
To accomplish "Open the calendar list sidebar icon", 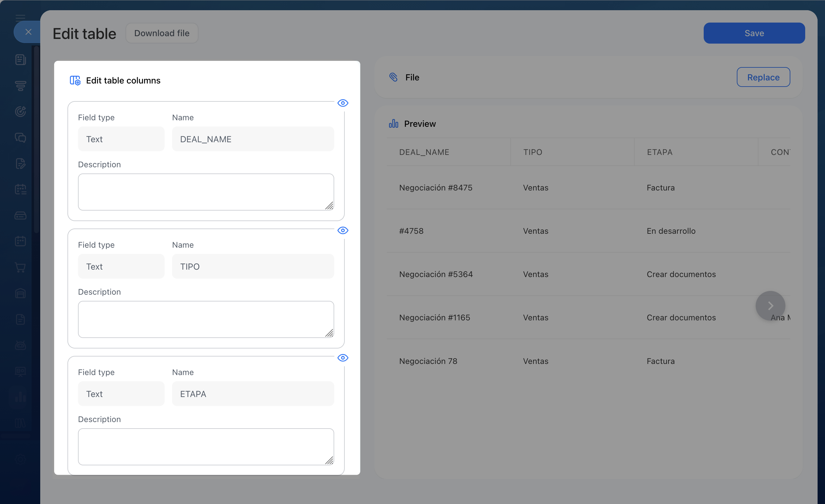I will tap(20, 190).
